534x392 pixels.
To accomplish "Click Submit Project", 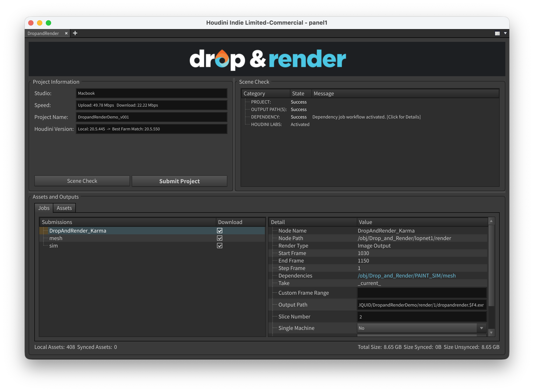I will 179,181.
